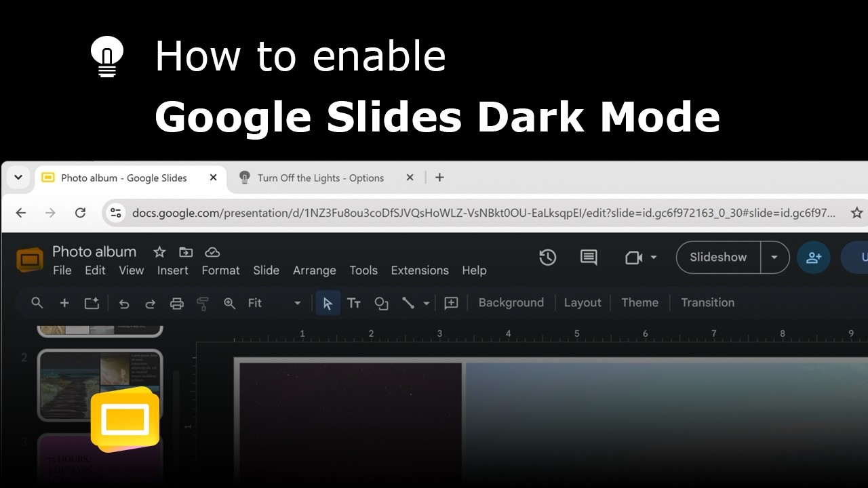This screenshot has width=868, height=488.
Task: Expand the Meet camera dropdown arrow
Action: (654, 258)
